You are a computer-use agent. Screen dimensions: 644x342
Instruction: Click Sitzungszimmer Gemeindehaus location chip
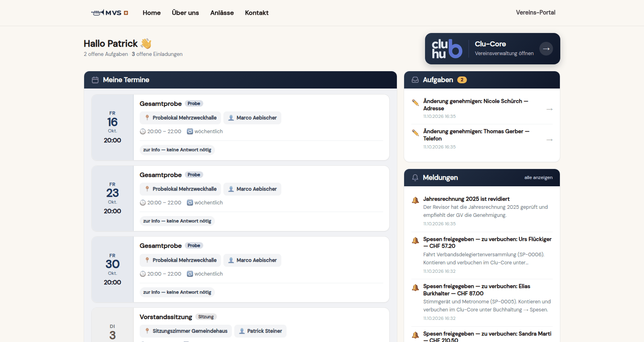pyautogui.click(x=186, y=331)
